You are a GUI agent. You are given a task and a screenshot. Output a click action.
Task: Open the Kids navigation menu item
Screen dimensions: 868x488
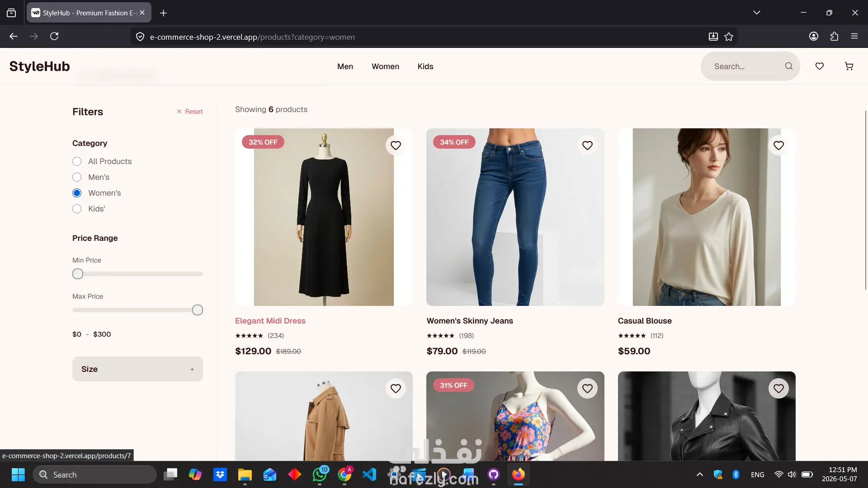(425, 66)
